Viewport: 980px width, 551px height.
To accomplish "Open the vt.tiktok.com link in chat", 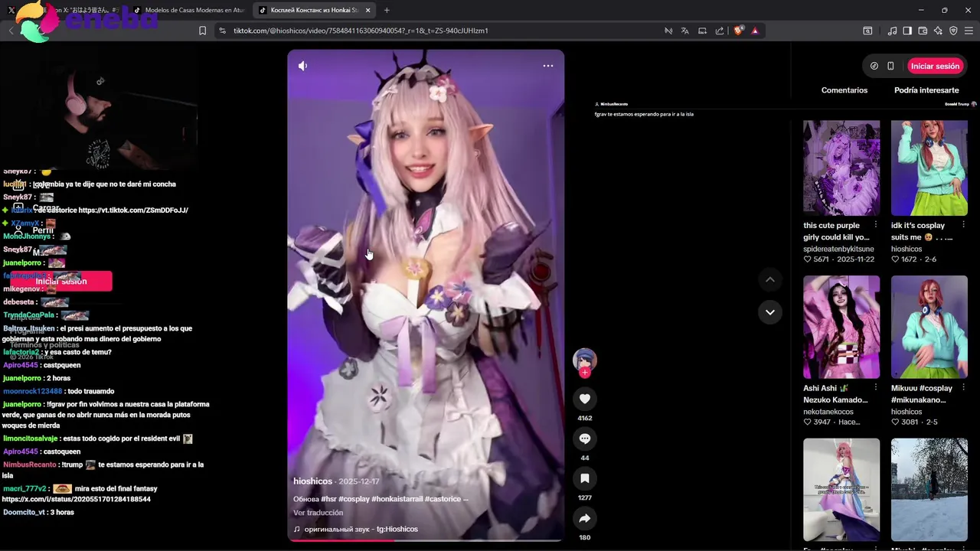I will (x=133, y=210).
